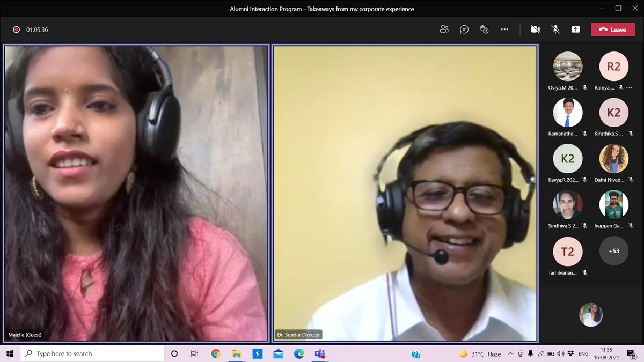Show the meeting participants list
Image resolution: width=644 pixels, height=362 pixels.
point(444,29)
